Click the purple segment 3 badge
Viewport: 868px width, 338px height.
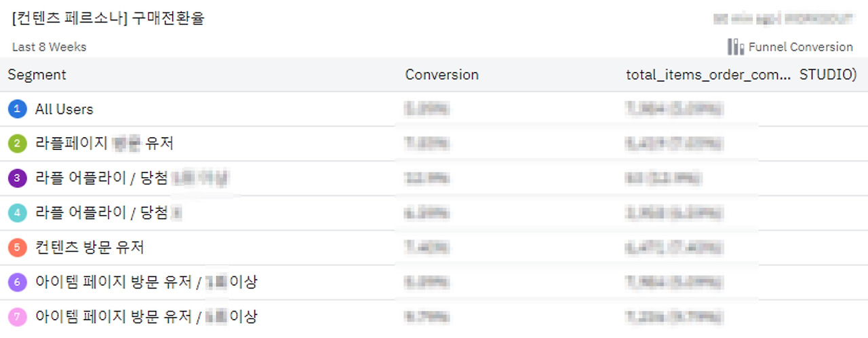[18, 179]
